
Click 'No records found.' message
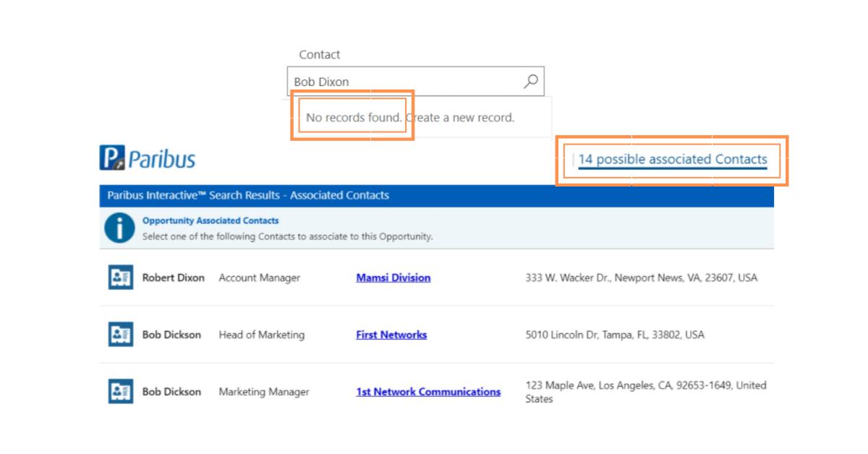[354, 117]
